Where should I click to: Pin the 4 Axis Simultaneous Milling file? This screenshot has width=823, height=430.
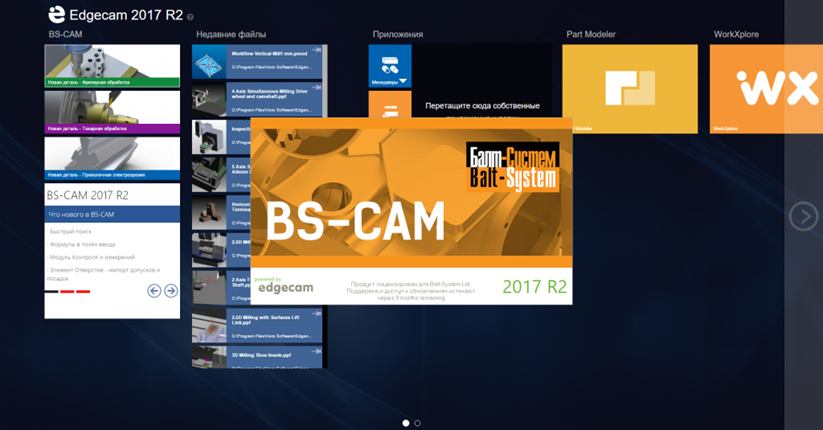316,88
